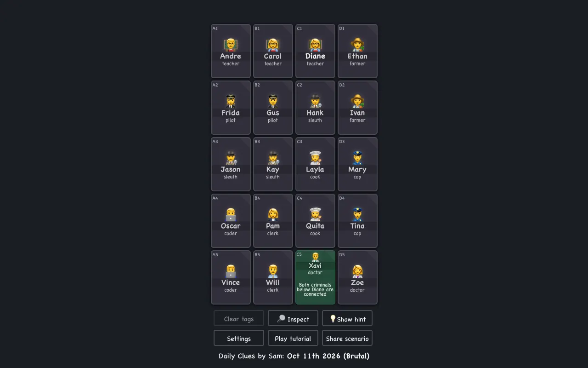588x368 pixels.
Task: Click Mary's cop avatar icon
Action: click(357, 158)
